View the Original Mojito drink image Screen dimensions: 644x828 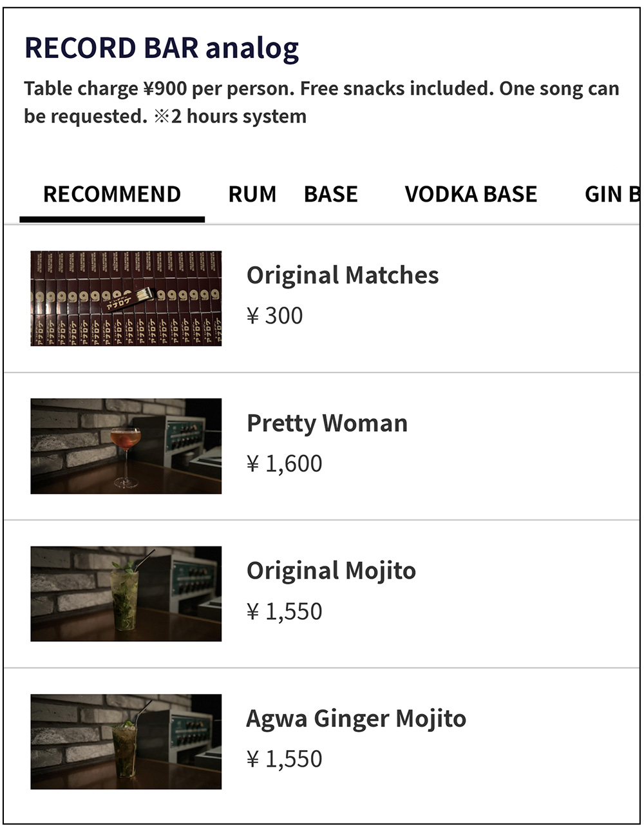click(x=126, y=593)
